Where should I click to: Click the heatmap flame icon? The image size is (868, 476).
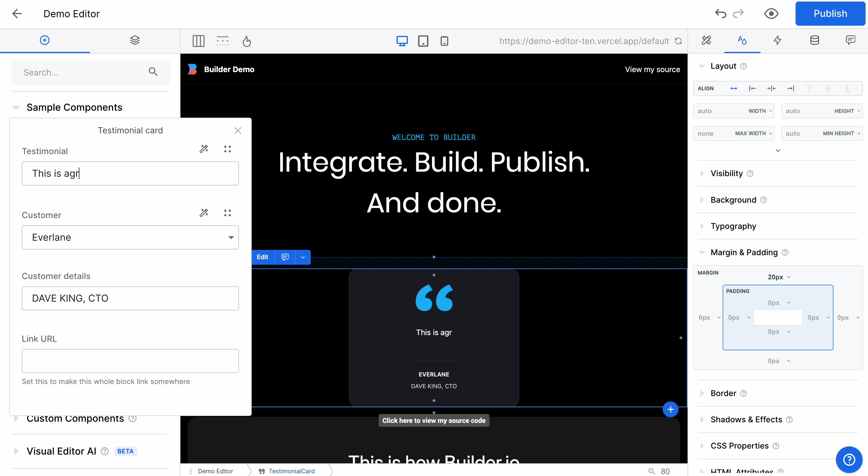tap(247, 41)
